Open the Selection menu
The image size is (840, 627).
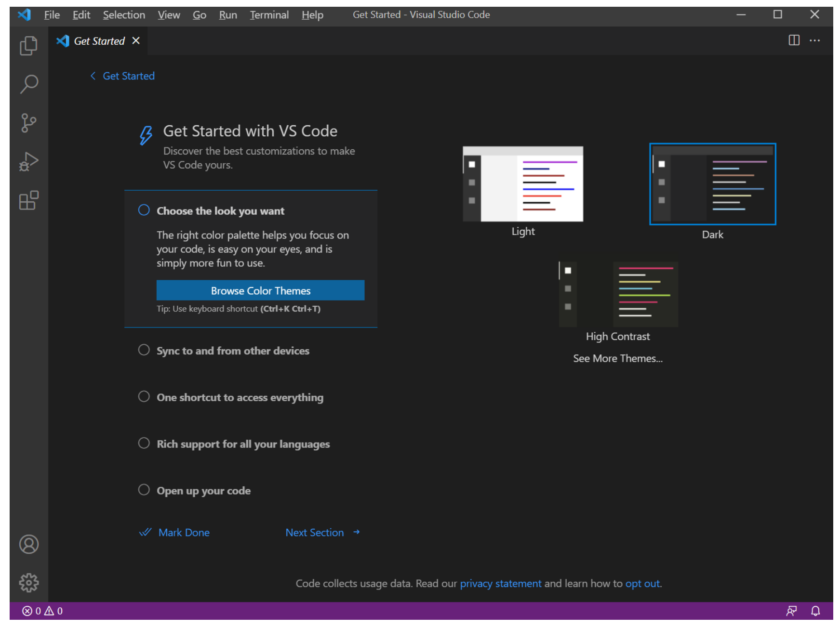point(124,15)
